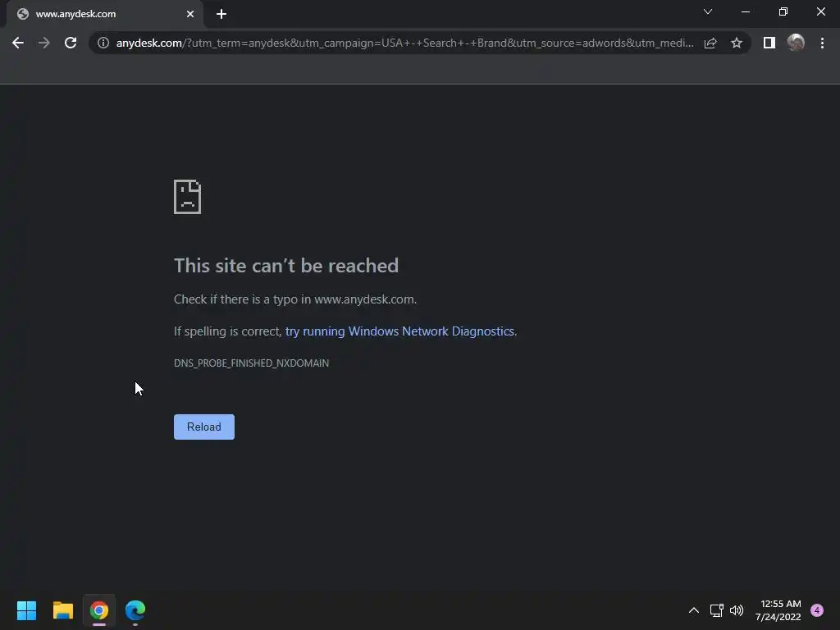Close the Chrome window
Screen dimensions: 840x630
pyautogui.click(x=820, y=11)
